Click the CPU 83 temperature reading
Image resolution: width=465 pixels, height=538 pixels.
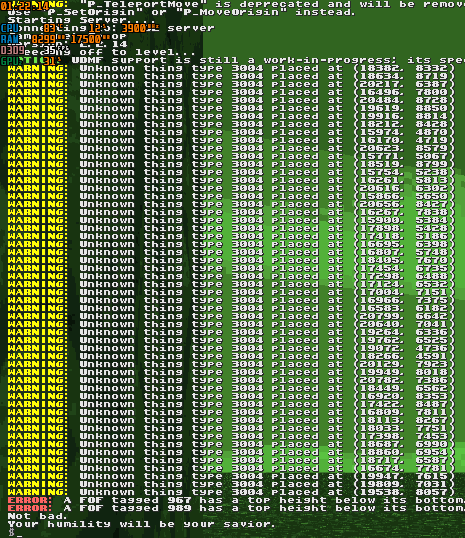click(51, 28)
